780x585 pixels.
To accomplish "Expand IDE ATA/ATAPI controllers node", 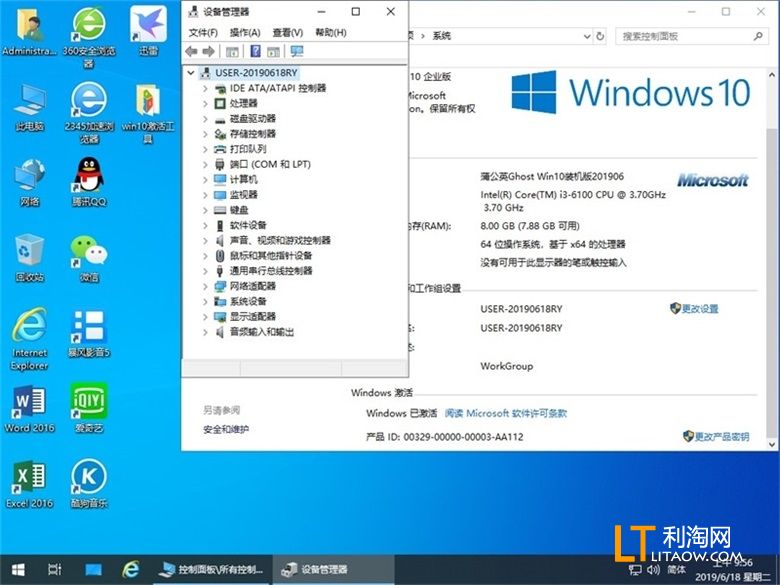I will (205, 89).
